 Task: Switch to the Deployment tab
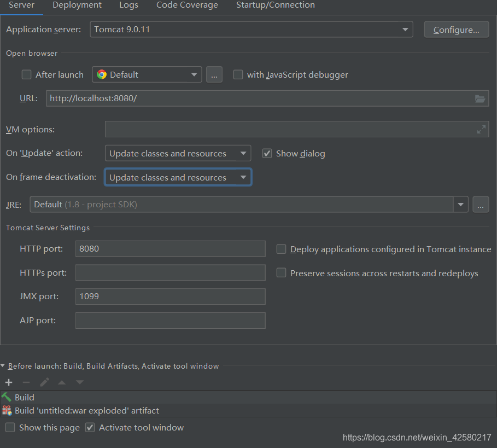click(77, 5)
